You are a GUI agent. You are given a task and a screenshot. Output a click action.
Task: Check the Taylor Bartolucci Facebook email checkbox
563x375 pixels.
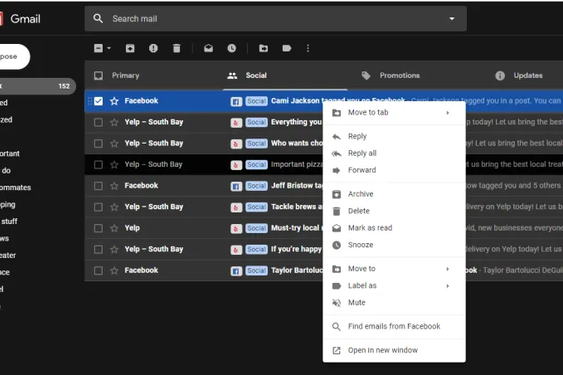(x=98, y=270)
